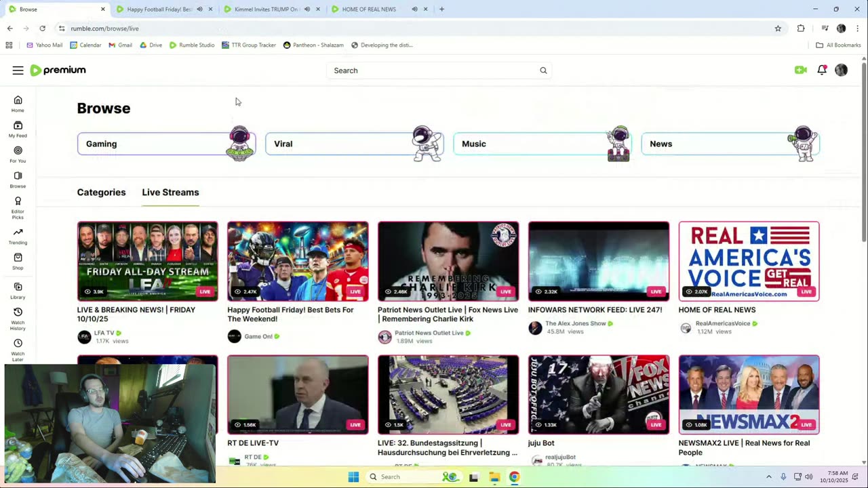
Task: Open the notifications bell
Action: 822,70
